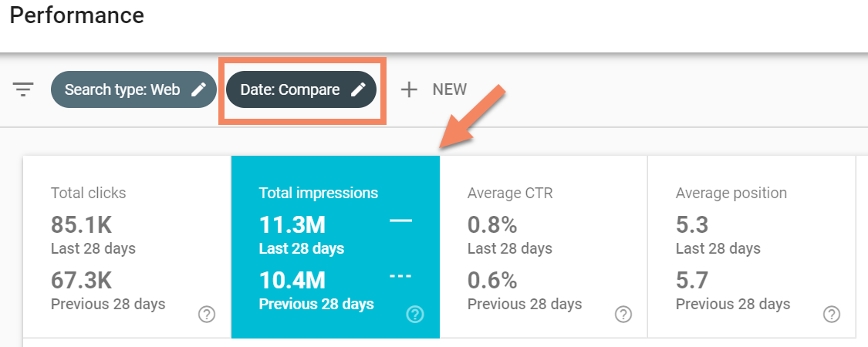
Task: Open help icon in Total impressions card
Action: pos(415,314)
